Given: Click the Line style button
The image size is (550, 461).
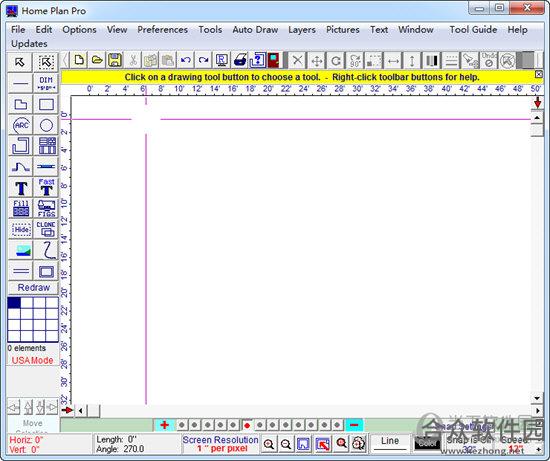Looking at the screenshot, I should coord(390,443).
